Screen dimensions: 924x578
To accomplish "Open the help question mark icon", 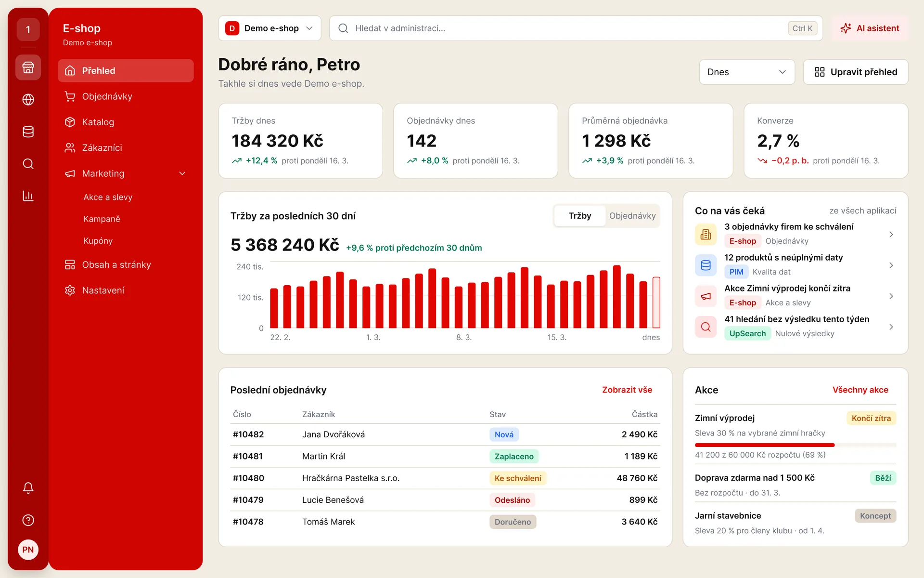I will coord(28,520).
